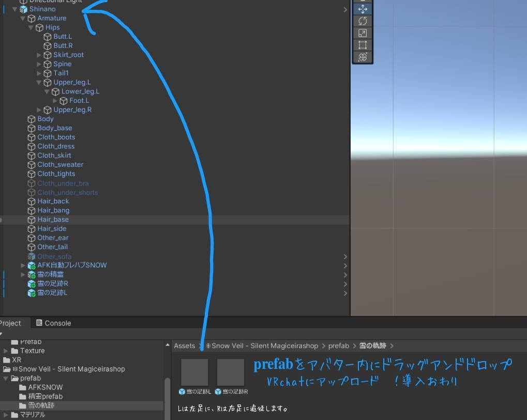The width and height of the screenshot is (527, 420).
Task: Collapse the Upper_leg.L node
Action: click(39, 82)
